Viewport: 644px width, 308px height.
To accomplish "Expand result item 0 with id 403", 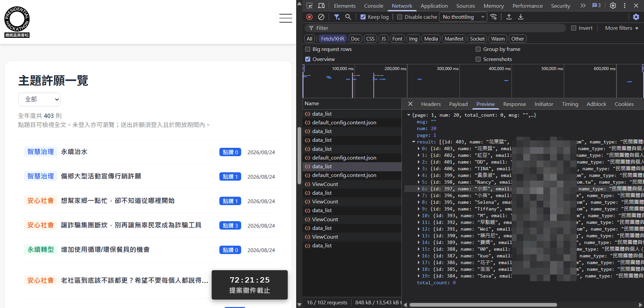I will coord(419,149).
